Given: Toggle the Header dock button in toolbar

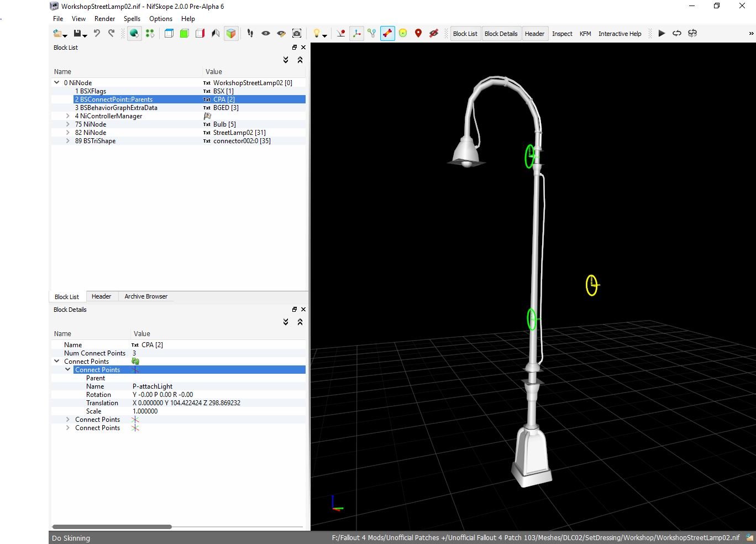Looking at the screenshot, I should click(534, 34).
